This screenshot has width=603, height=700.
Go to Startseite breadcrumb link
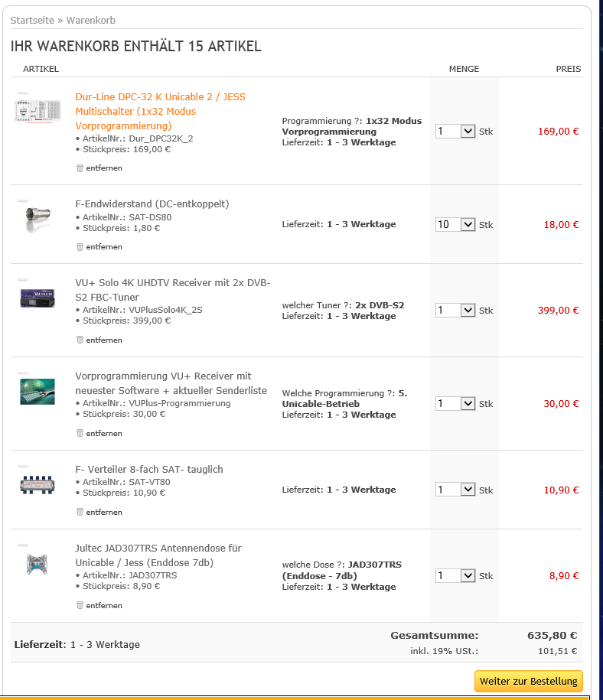point(32,21)
